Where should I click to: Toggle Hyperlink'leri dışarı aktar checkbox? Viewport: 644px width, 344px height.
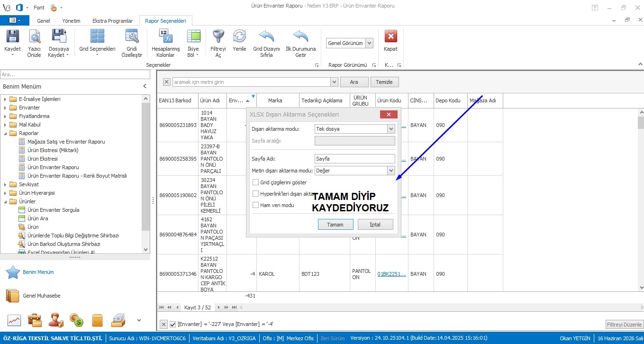(x=256, y=194)
